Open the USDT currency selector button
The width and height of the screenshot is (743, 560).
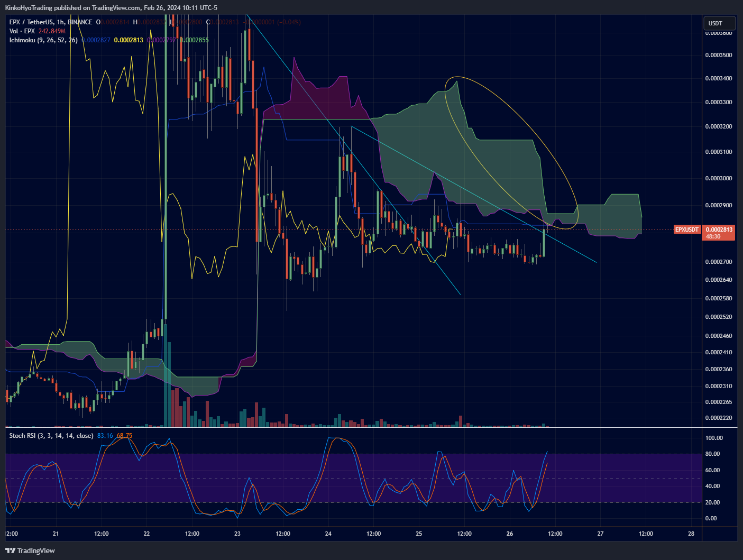tap(719, 23)
